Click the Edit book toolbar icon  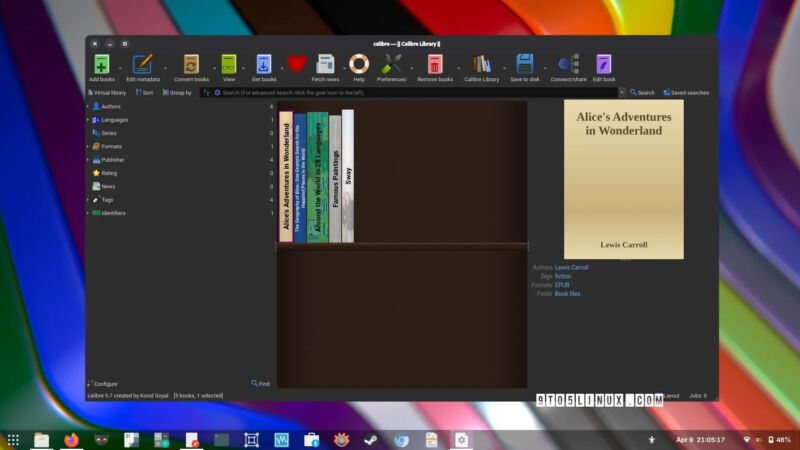pos(604,65)
